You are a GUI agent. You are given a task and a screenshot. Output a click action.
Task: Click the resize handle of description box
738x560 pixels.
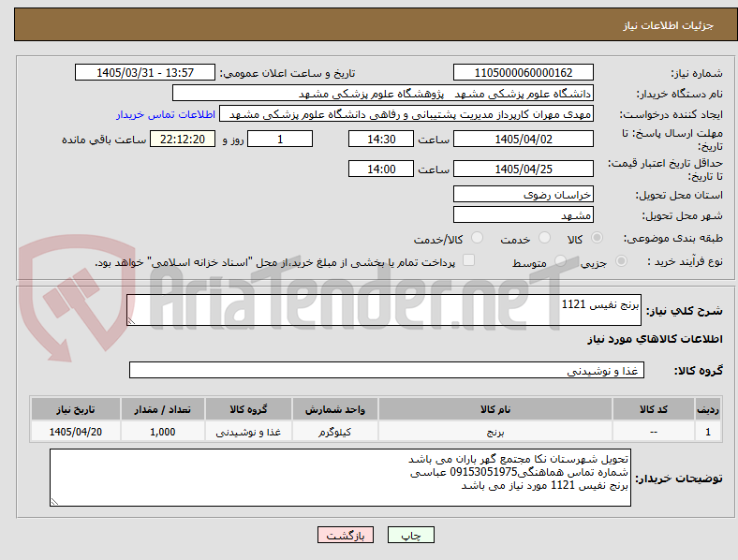click(131, 320)
